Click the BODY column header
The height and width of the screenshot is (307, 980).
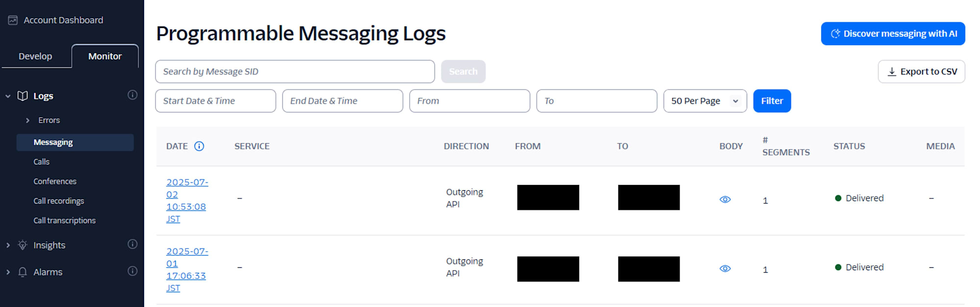click(731, 146)
